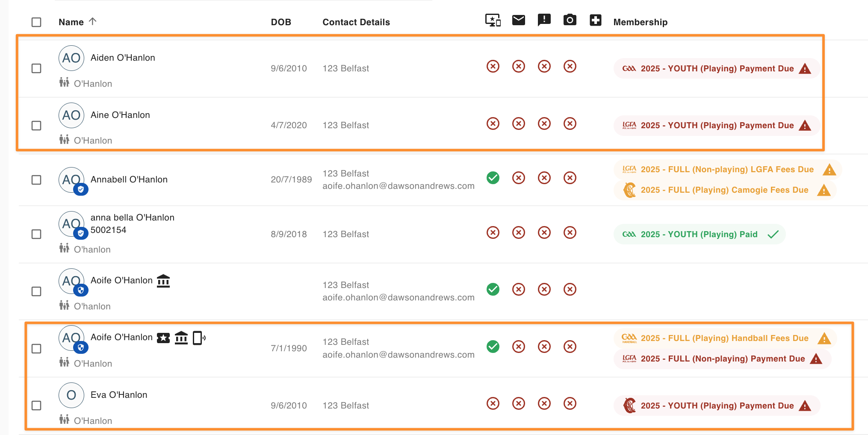
Task: Click the DOB column header
Action: [281, 22]
